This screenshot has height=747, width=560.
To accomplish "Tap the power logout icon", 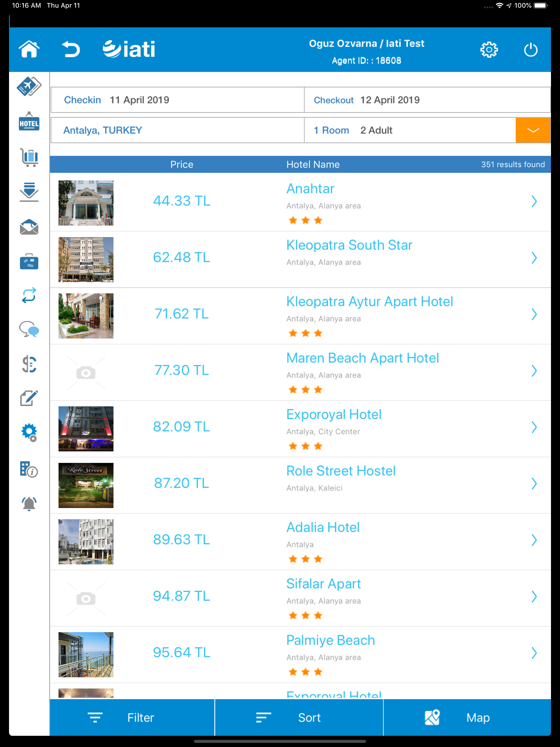I will coord(531,50).
